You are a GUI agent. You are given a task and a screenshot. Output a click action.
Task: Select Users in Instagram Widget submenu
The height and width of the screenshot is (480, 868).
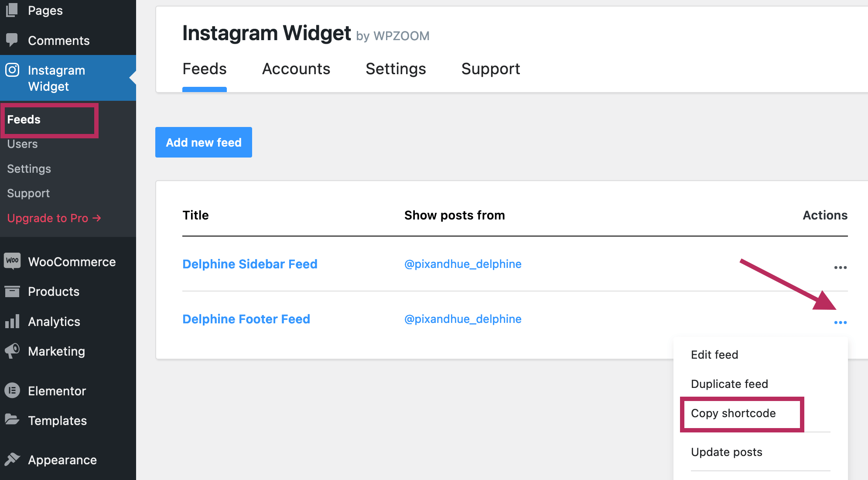(22, 144)
